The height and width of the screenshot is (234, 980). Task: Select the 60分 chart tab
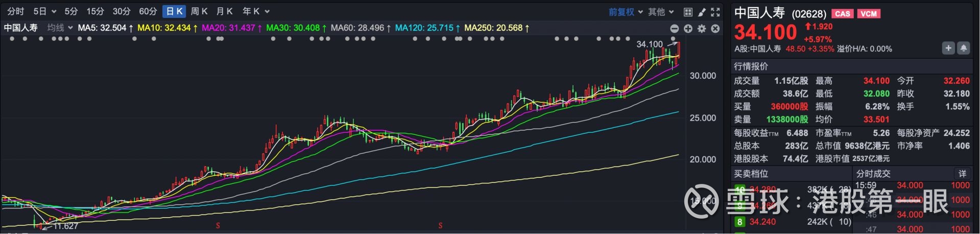pos(148,11)
